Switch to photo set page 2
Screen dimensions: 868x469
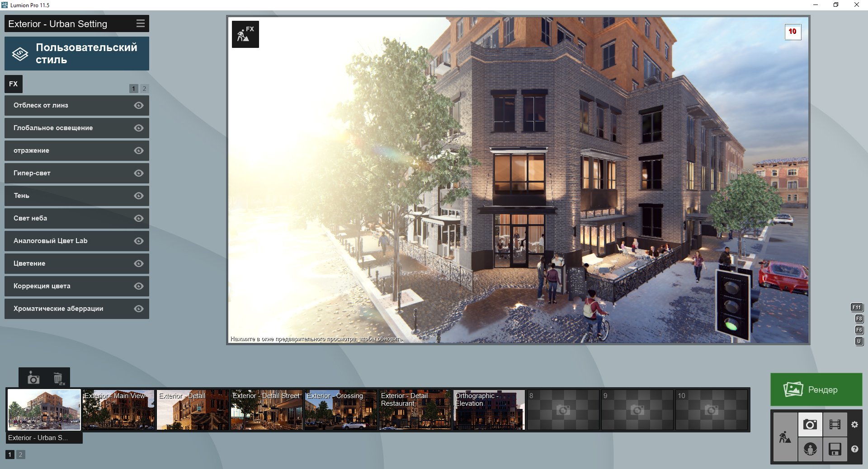[20, 455]
